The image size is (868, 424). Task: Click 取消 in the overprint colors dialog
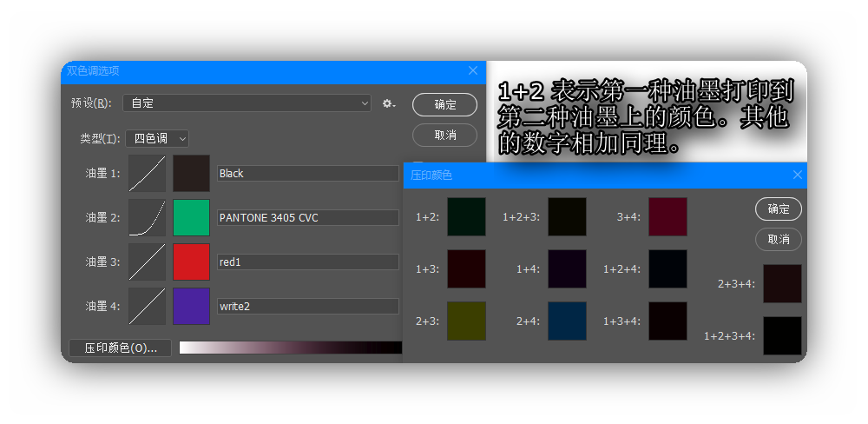(779, 240)
